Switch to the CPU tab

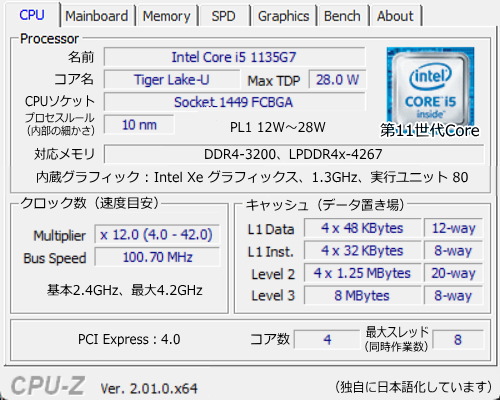point(32,15)
